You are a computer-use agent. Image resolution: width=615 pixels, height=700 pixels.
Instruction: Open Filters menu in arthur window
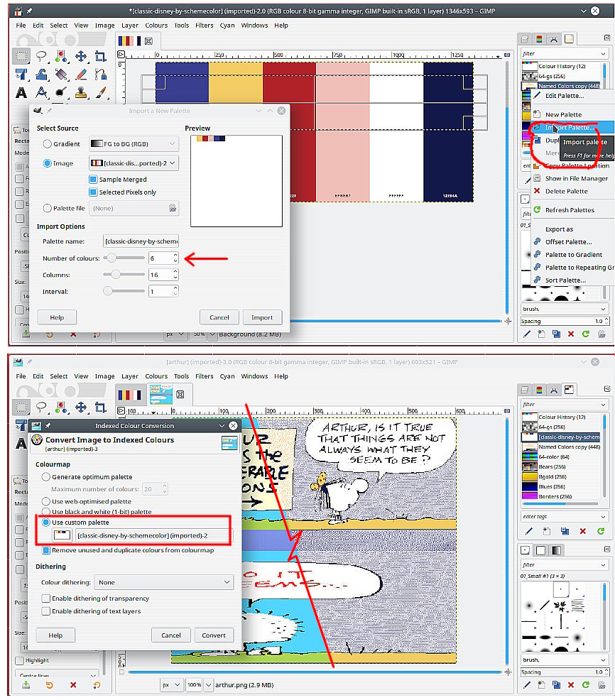[204, 376]
